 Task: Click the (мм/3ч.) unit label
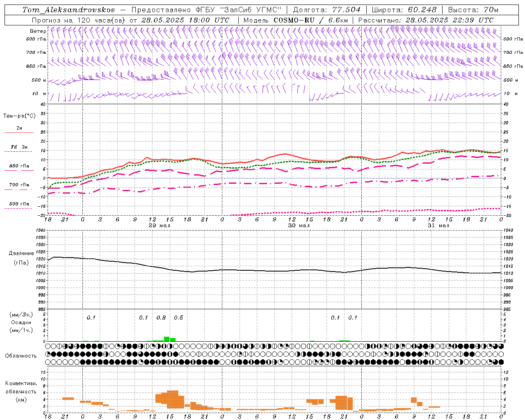point(21,315)
